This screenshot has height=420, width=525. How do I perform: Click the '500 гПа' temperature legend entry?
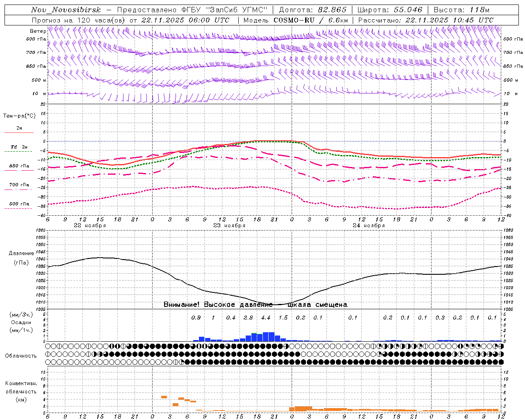19,204
